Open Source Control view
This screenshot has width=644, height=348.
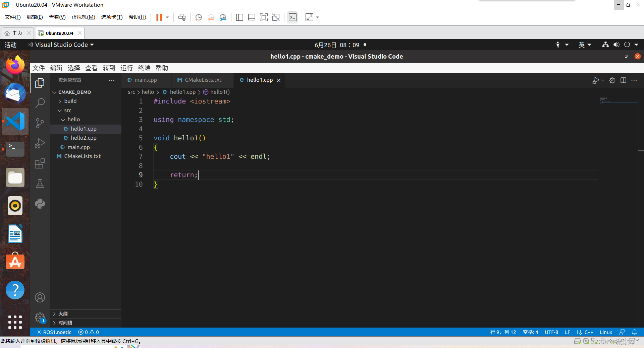[40, 123]
